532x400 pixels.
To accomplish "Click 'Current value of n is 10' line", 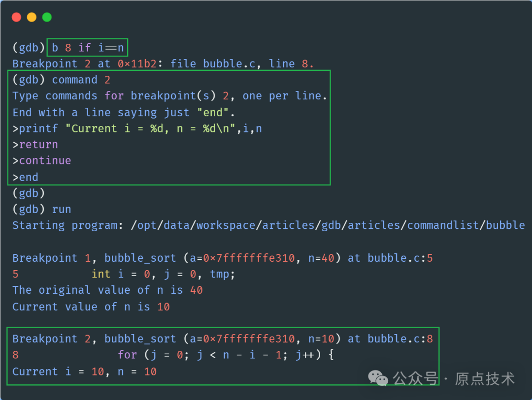I will coord(91,307).
